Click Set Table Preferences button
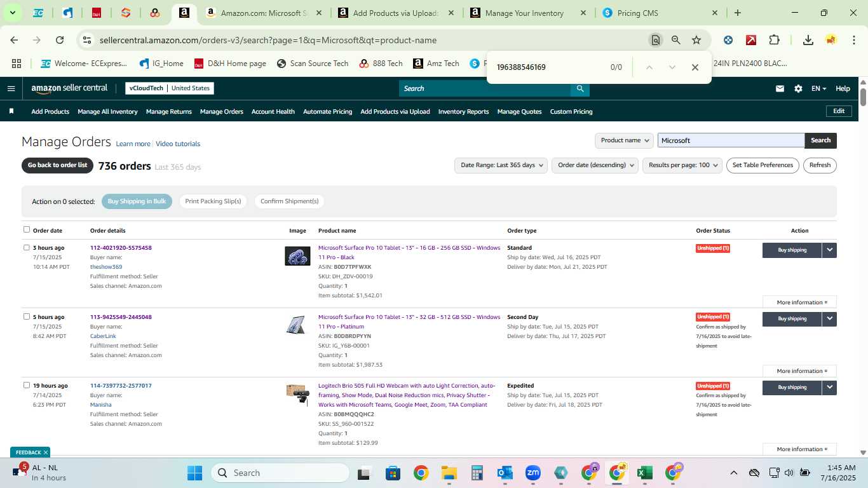 point(763,165)
